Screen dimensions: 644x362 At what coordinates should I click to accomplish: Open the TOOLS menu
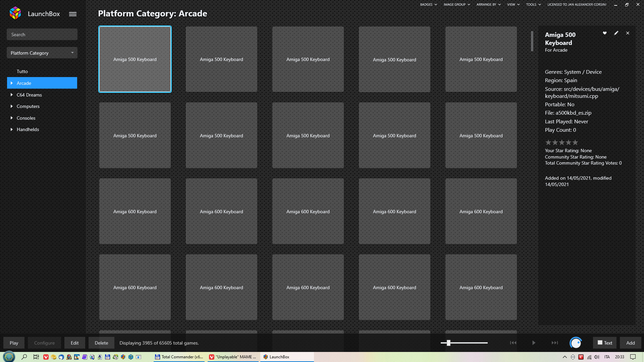533,5
